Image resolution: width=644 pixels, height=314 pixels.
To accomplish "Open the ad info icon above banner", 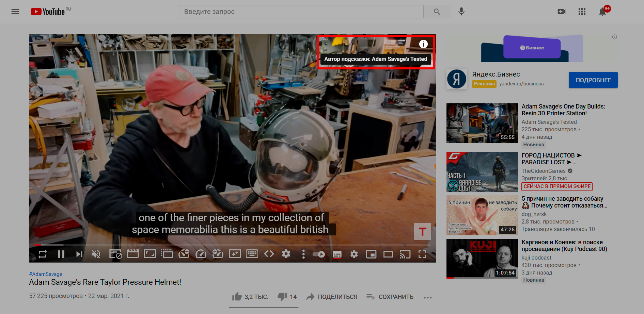I will pos(614,37).
